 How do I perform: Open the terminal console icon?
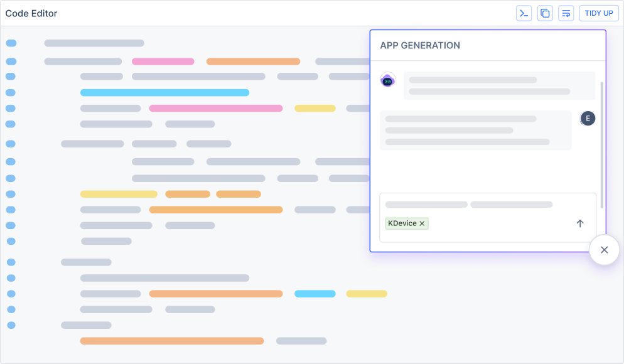[x=524, y=13]
